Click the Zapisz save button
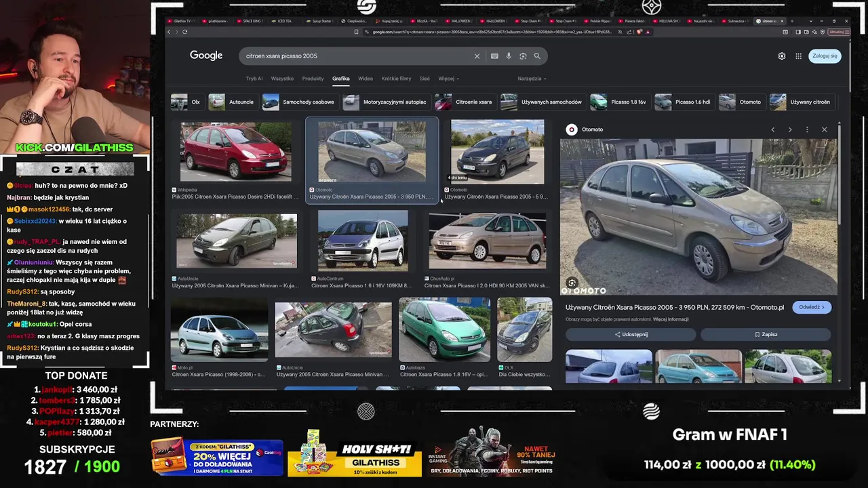The image size is (868, 488). (x=766, y=334)
